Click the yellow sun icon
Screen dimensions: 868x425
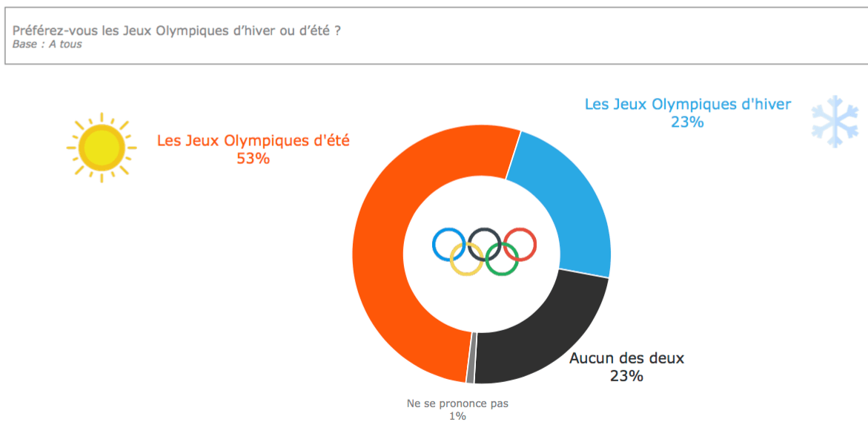point(102,148)
